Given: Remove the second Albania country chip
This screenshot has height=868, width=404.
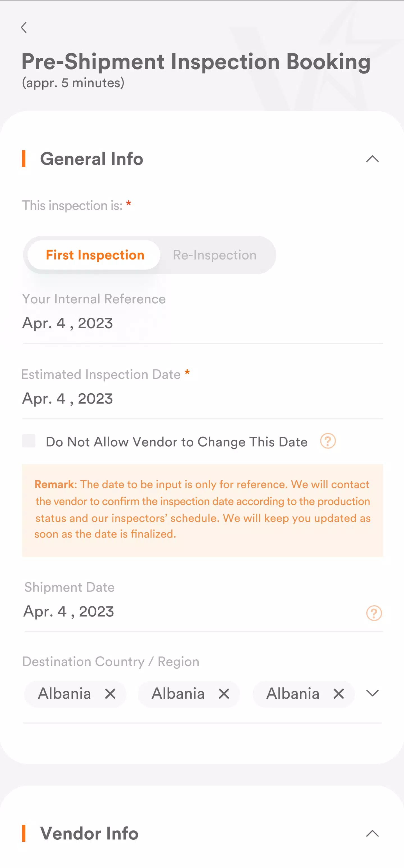Looking at the screenshot, I should (224, 694).
